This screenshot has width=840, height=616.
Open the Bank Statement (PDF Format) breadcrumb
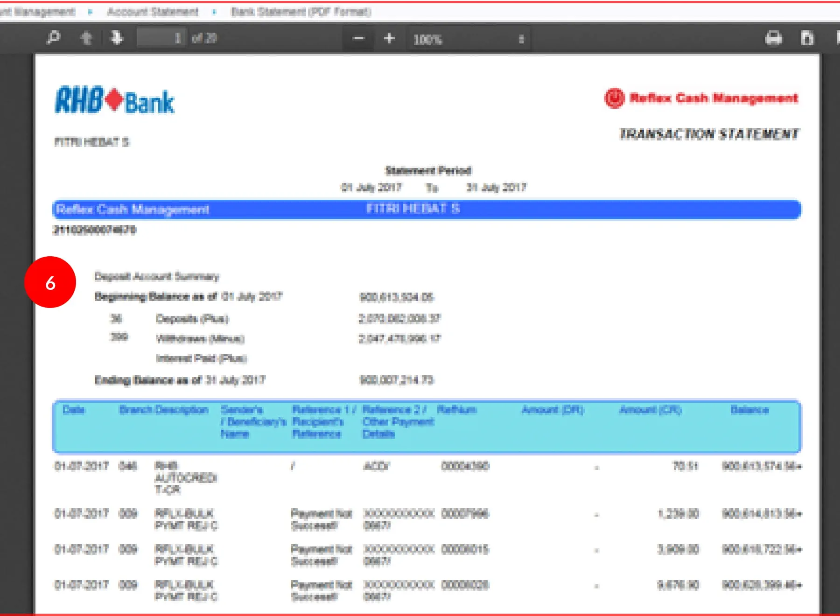[301, 12]
